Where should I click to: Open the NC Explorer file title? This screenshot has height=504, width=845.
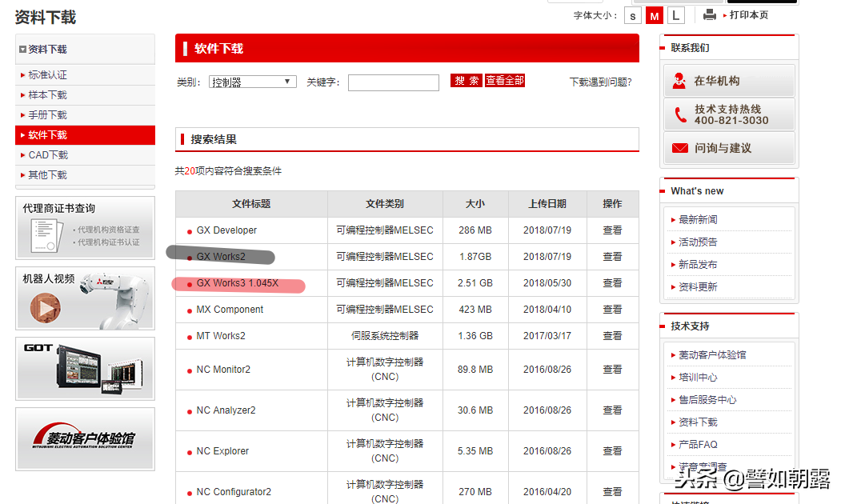pos(222,451)
